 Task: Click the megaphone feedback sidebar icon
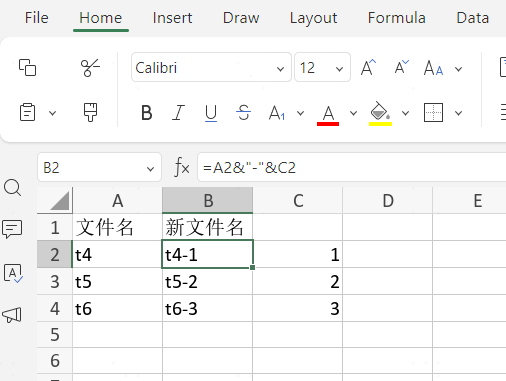(x=12, y=315)
